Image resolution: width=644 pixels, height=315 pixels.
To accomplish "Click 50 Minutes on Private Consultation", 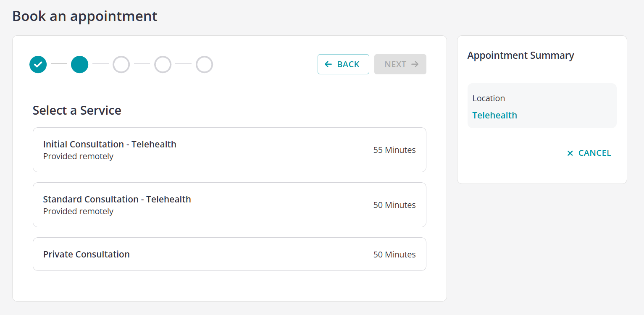I will click(x=394, y=255).
